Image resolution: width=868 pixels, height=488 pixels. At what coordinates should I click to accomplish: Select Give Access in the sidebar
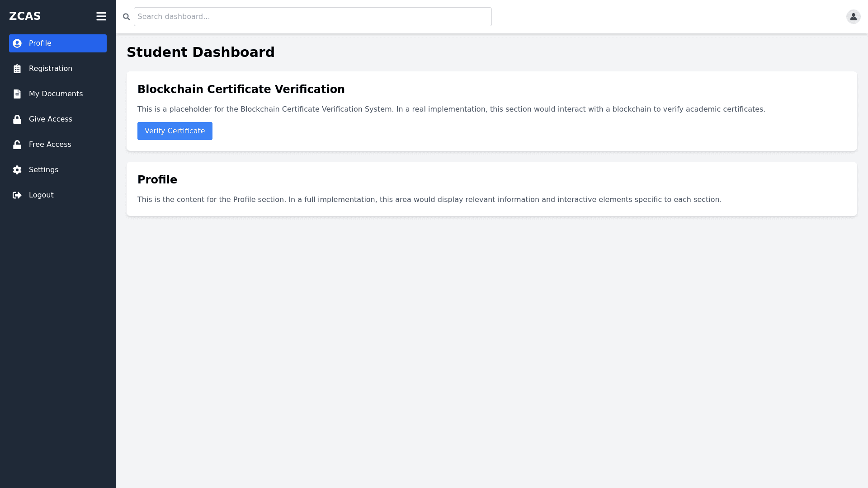(51, 119)
